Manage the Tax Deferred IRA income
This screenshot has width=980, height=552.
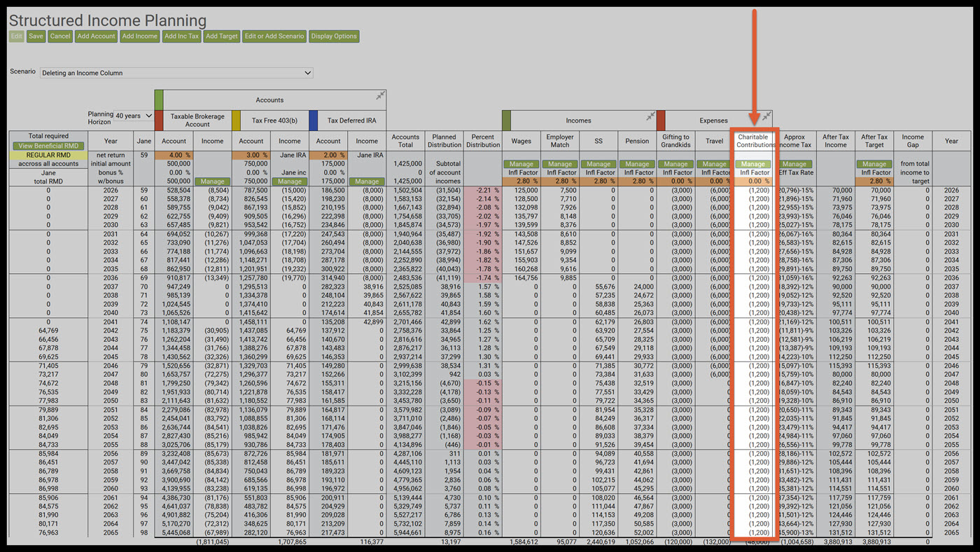[367, 181]
